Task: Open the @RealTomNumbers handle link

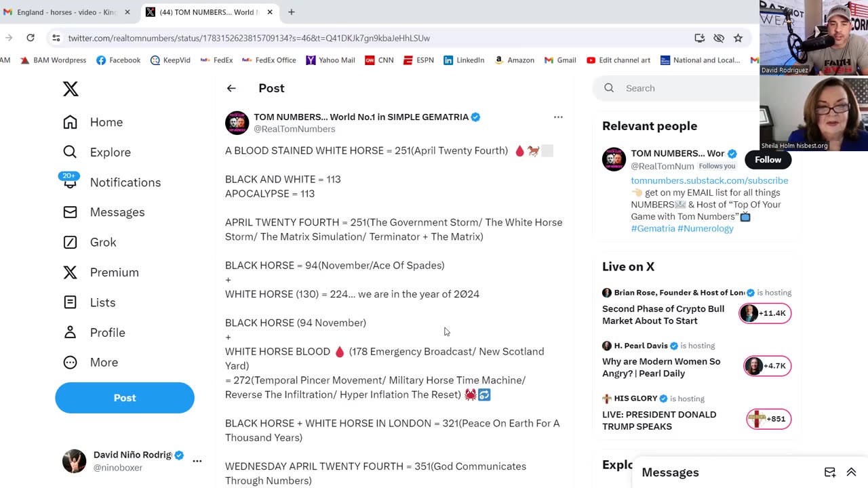Action: click(294, 129)
